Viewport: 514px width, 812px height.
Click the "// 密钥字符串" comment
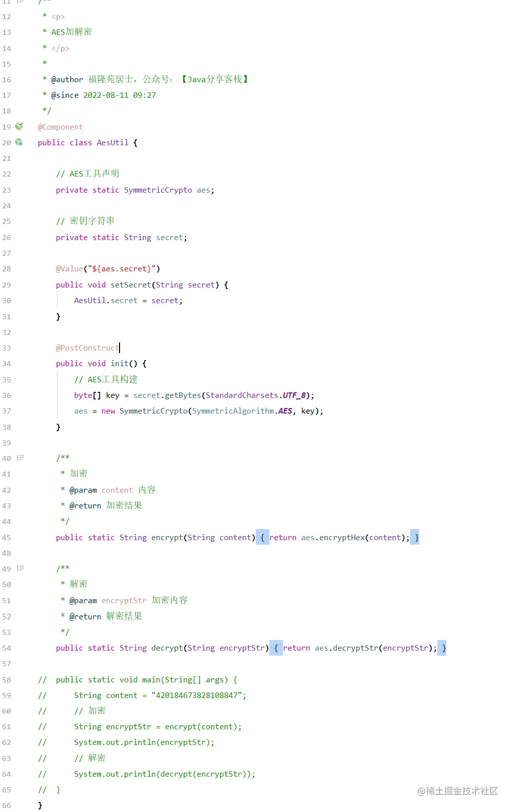point(85,221)
